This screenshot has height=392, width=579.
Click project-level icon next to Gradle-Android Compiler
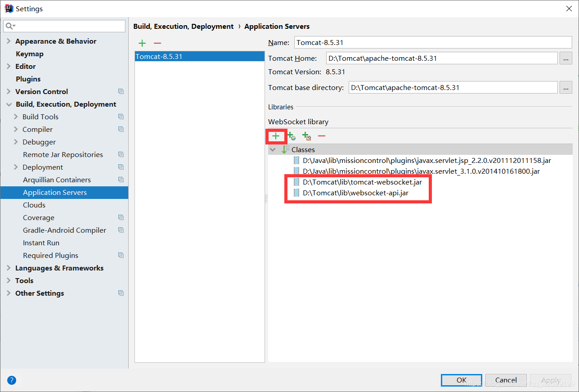[121, 230]
